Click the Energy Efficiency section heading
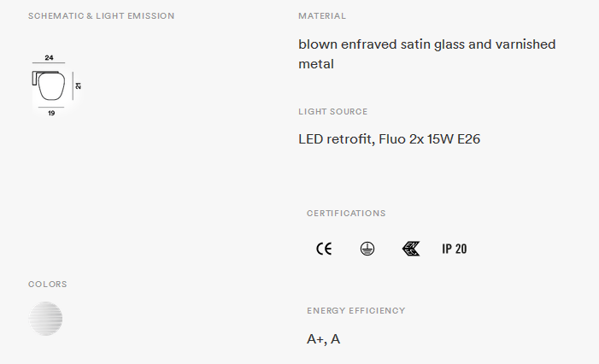Viewport: 599px width, 364px height. [x=356, y=310]
